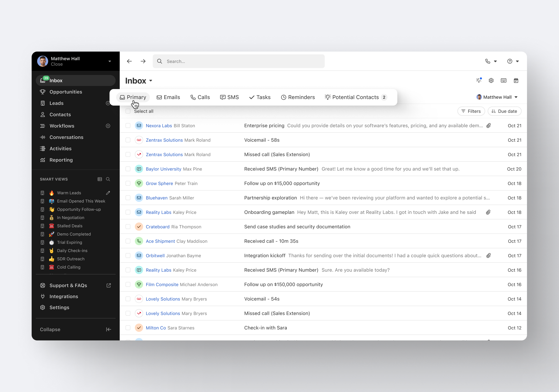559x392 pixels.
Task: Tick the Select all checkbox
Action: click(128, 111)
